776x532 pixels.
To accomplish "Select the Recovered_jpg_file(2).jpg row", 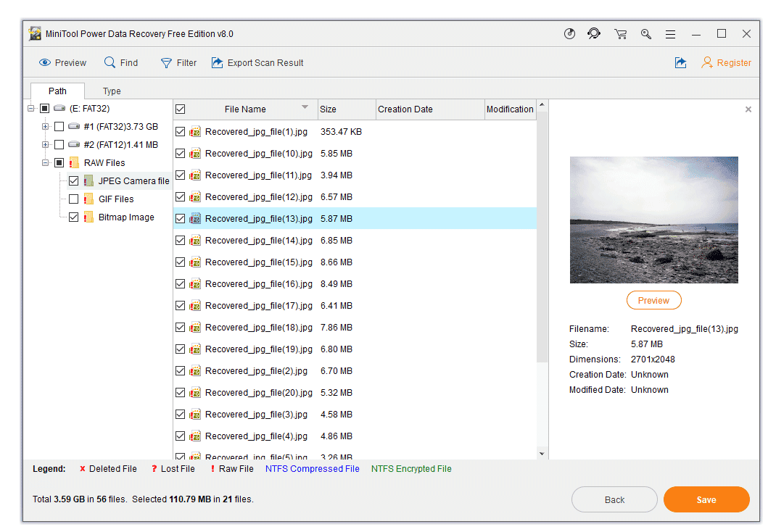I will click(355, 371).
